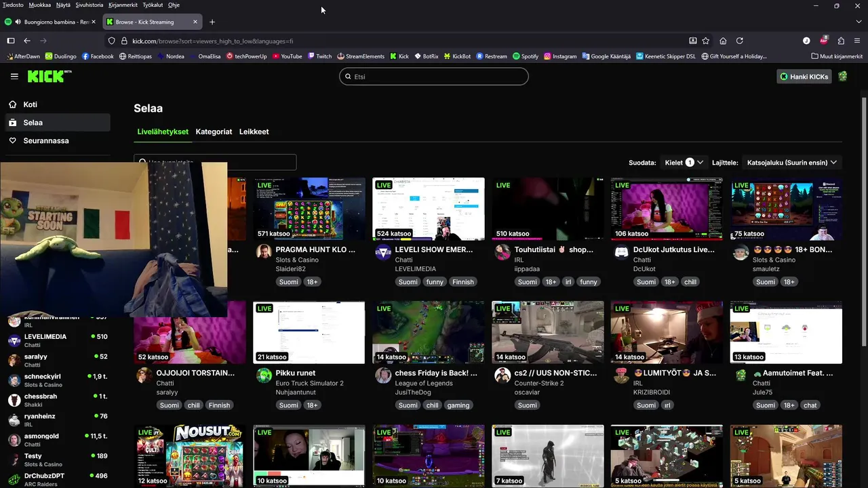Image resolution: width=868 pixels, height=488 pixels.
Task: Open the YouTube bookmark
Action: click(287, 56)
